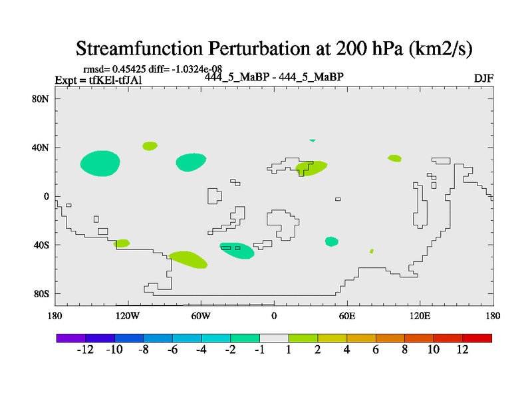
Task: Click the 40N latitude label
Action: tap(41, 148)
